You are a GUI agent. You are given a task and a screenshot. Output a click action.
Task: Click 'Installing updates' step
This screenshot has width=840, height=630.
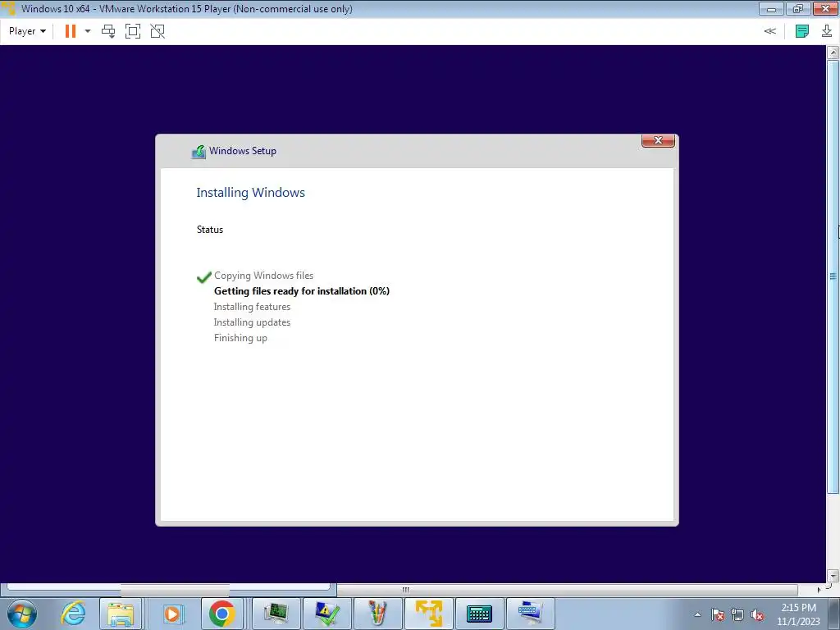(252, 322)
